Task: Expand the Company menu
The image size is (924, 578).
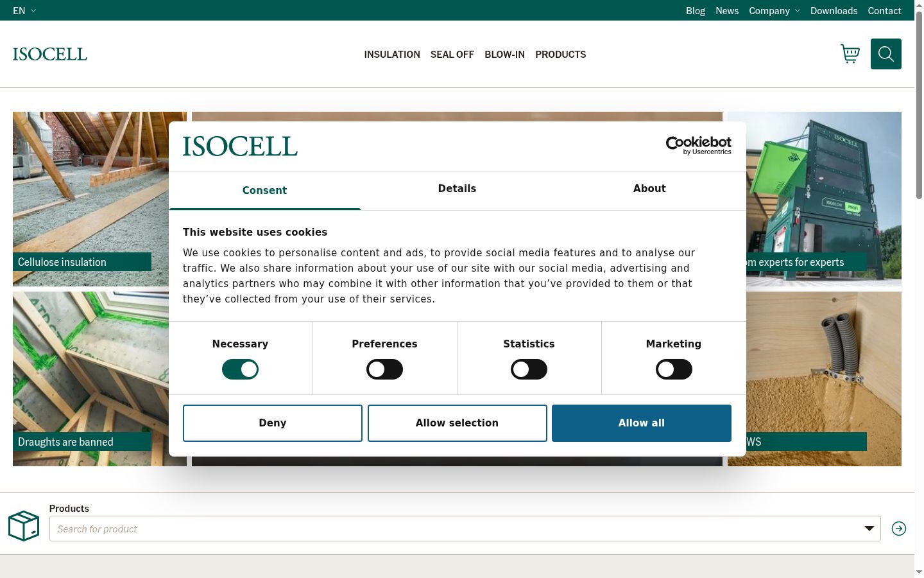Action: pyautogui.click(x=774, y=10)
